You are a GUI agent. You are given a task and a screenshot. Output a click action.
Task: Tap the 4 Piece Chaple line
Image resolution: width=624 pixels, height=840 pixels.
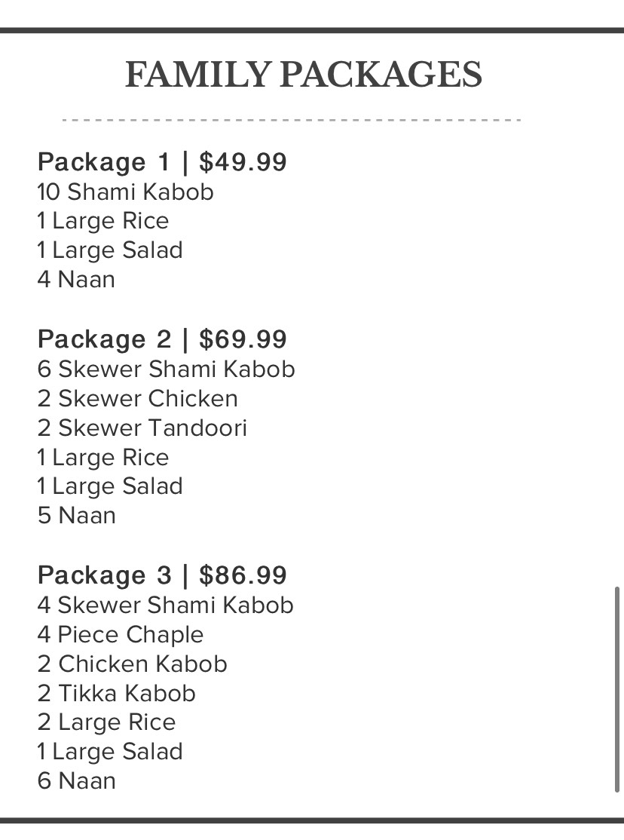(x=121, y=635)
